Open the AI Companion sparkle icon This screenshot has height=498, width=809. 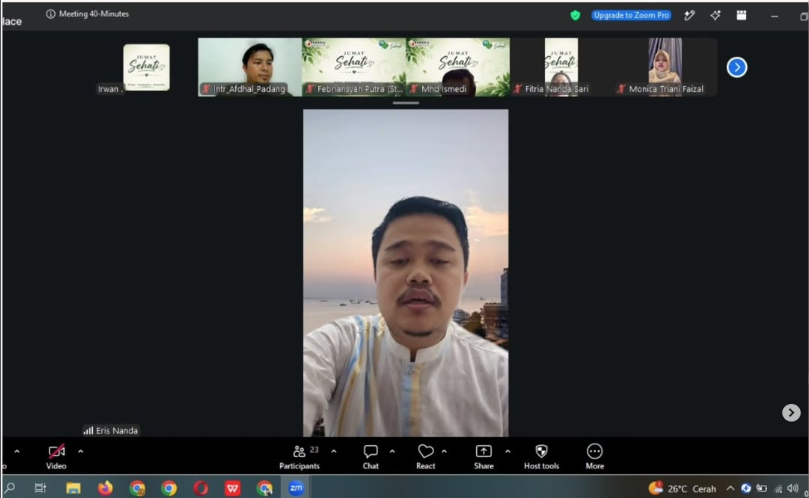[715, 15]
